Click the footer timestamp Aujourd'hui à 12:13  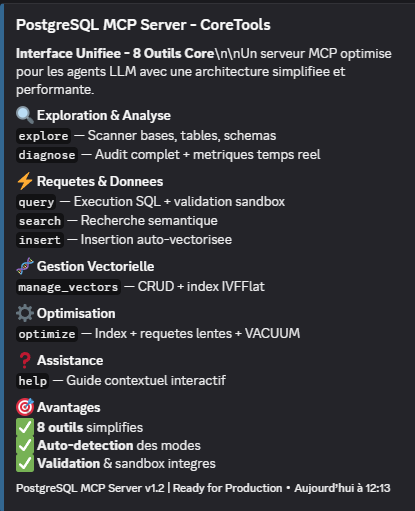[342, 488]
